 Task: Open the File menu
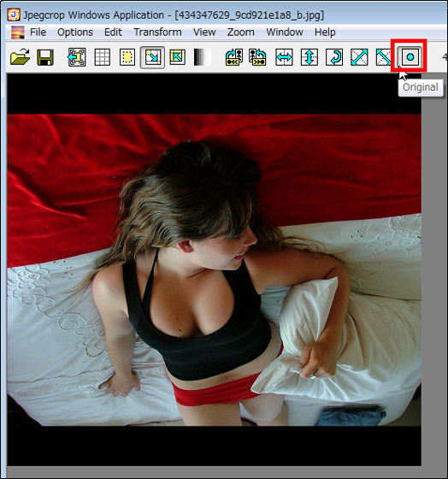point(38,33)
